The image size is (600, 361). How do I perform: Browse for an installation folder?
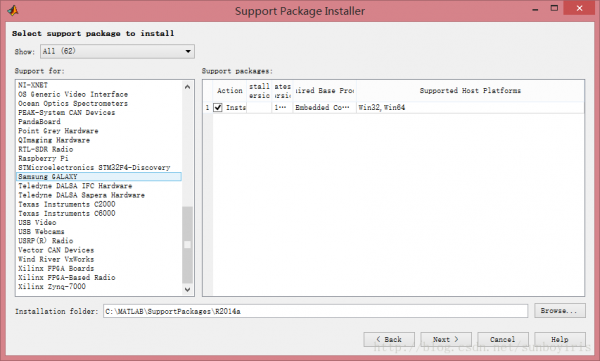[x=560, y=310]
